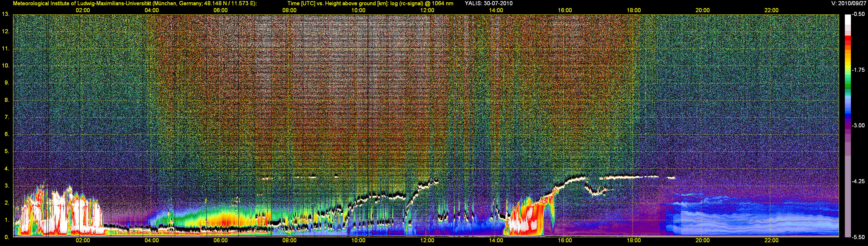Select the 20:00 tick on the bottom time axis

pyautogui.click(x=702, y=240)
